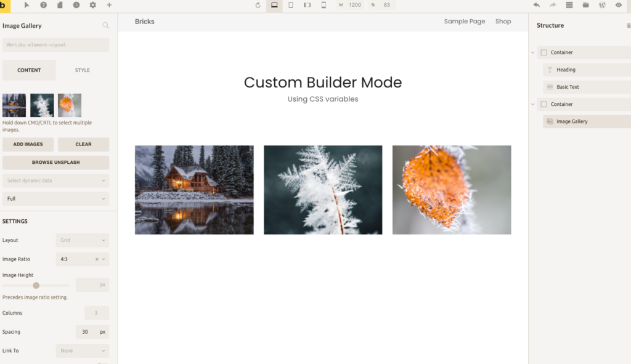The height and width of the screenshot is (364, 631).
Task: Open revision history clock icon
Action: tap(76, 5)
